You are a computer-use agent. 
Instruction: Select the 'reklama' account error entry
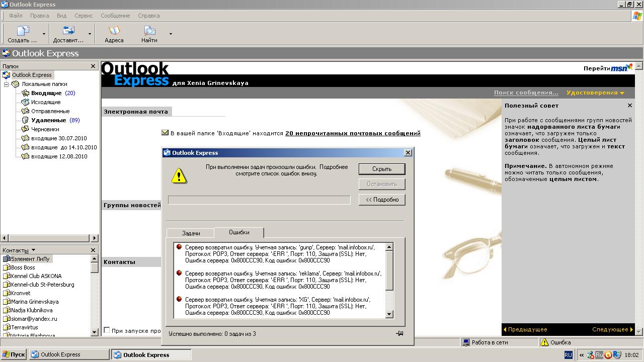point(280,280)
